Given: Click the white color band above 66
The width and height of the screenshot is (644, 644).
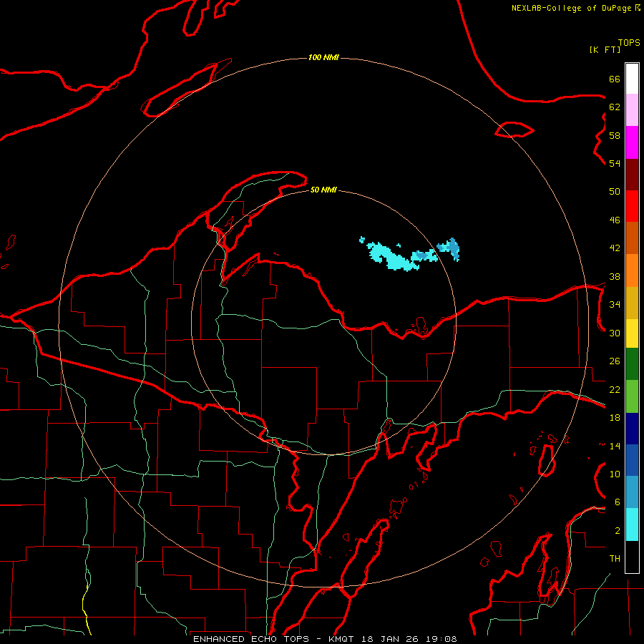Looking at the screenshot, I should (x=632, y=79).
